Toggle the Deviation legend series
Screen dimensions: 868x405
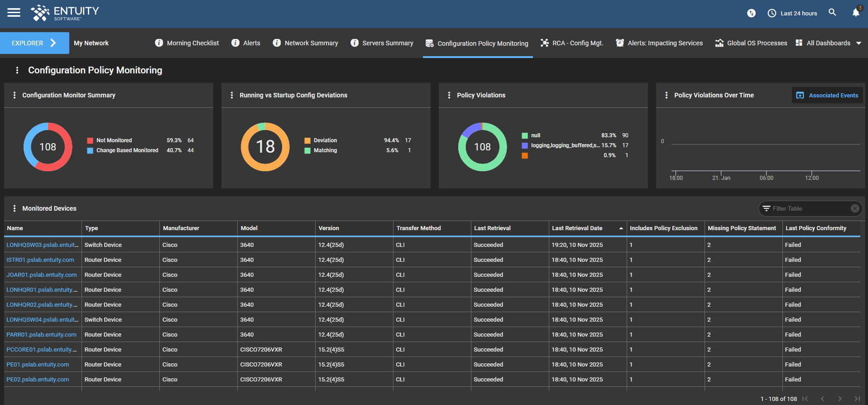325,140
